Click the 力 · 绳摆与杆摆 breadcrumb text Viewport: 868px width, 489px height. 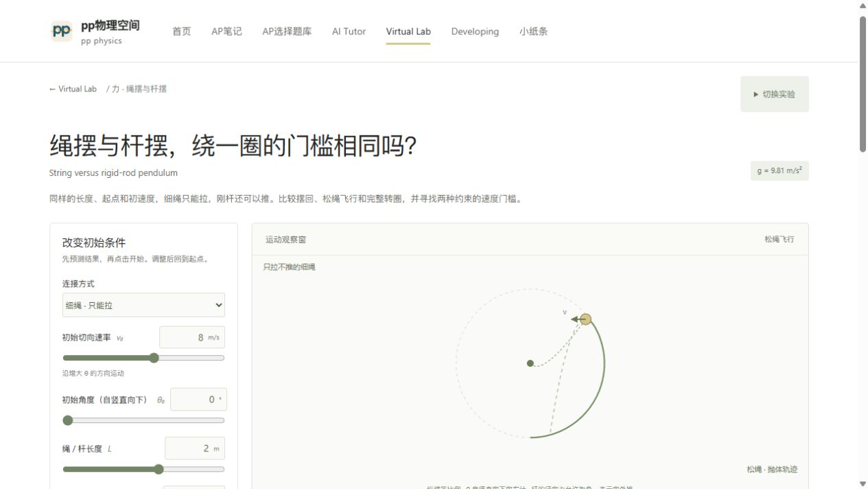(x=139, y=89)
